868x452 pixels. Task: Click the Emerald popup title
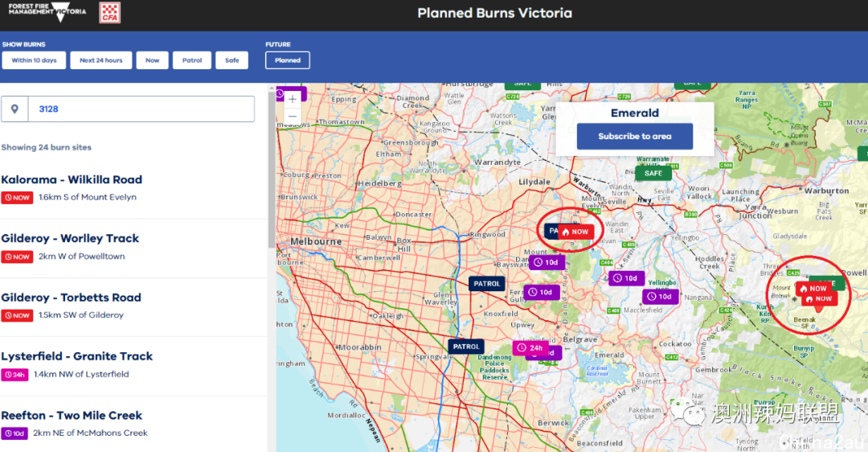coord(634,113)
